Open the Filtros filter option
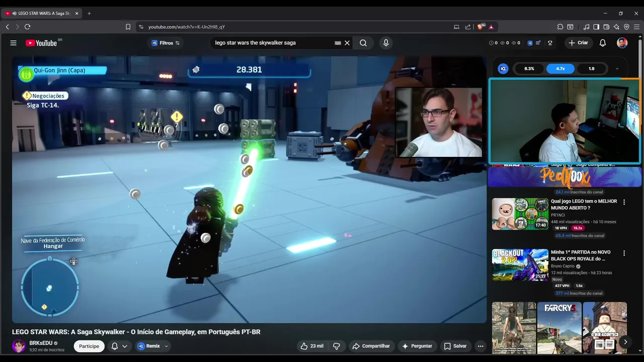The image size is (644, 362). (166, 43)
